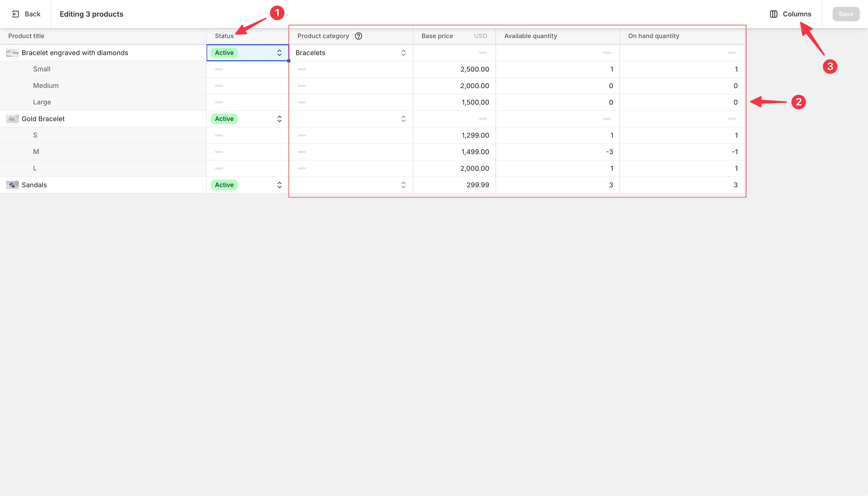Screen dimensions: 868x496
Task: Edit the Medium variant base price cell
Action: pyautogui.click(x=454, y=86)
